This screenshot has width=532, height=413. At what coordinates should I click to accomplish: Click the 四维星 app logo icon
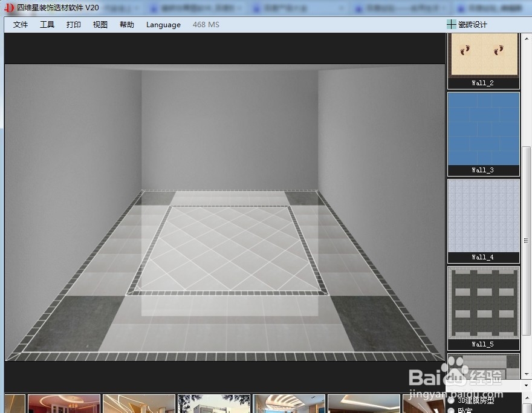coord(9,8)
